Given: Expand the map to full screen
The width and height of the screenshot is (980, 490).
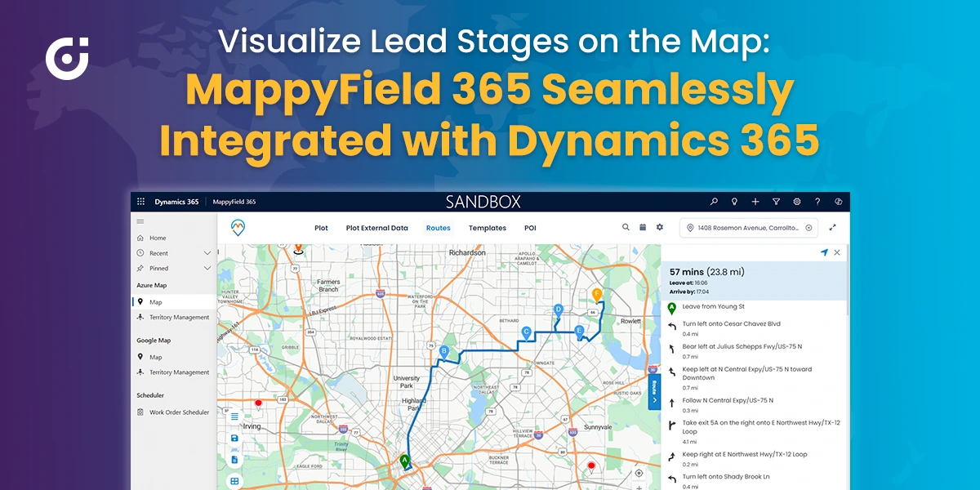Looking at the screenshot, I should 833,228.
